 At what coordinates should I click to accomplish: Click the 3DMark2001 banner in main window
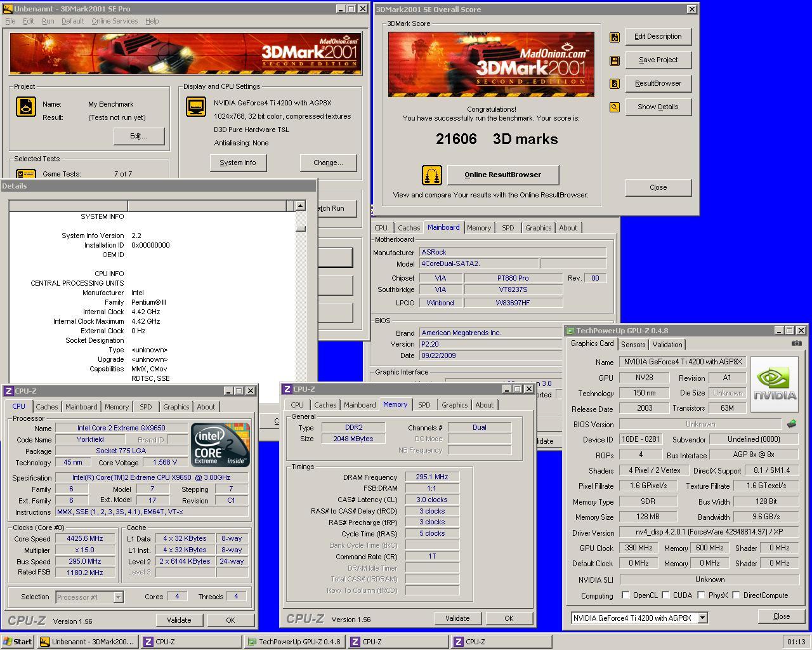pyautogui.click(x=185, y=55)
